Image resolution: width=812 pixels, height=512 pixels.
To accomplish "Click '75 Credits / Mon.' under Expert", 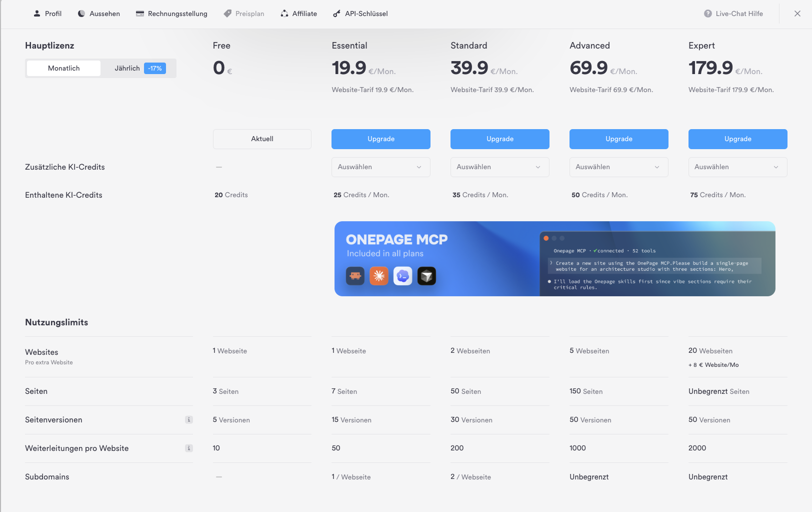I will (x=717, y=195).
